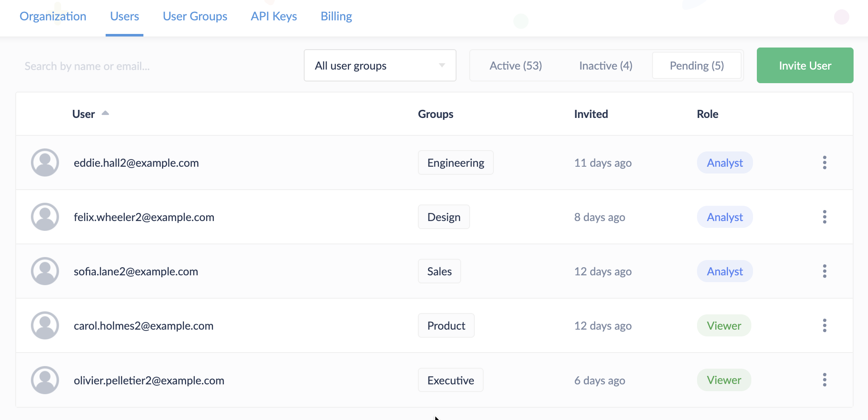Switch filter to Active (53) users
The width and height of the screenshot is (868, 420).
click(x=515, y=66)
